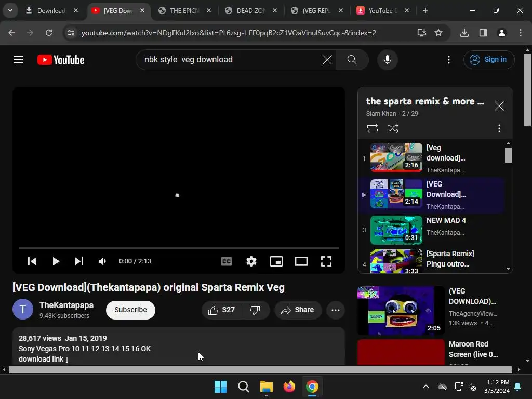This screenshot has height=399, width=532.
Task: Install app icon in address bar
Action: pos(421,33)
